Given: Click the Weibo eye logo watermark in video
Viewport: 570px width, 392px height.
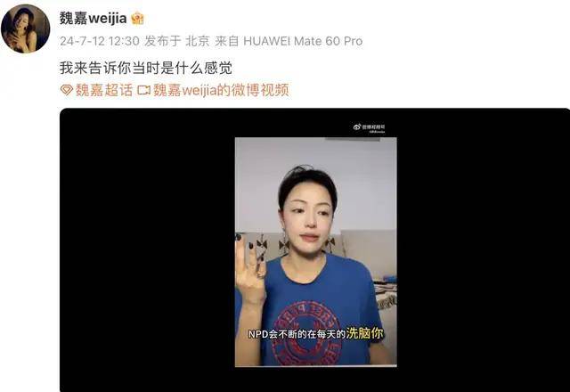Looking at the screenshot, I should point(357,127).
